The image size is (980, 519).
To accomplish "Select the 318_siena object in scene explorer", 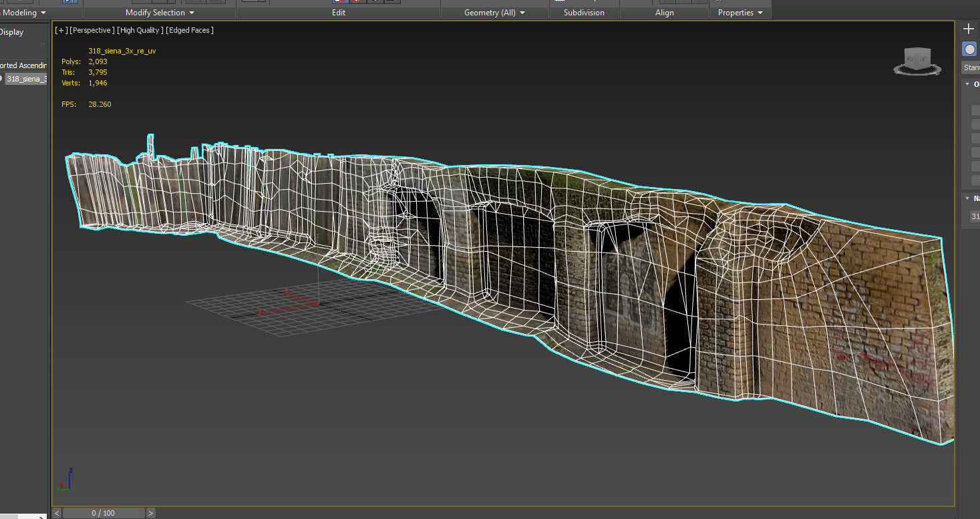I will coord(26,79).
